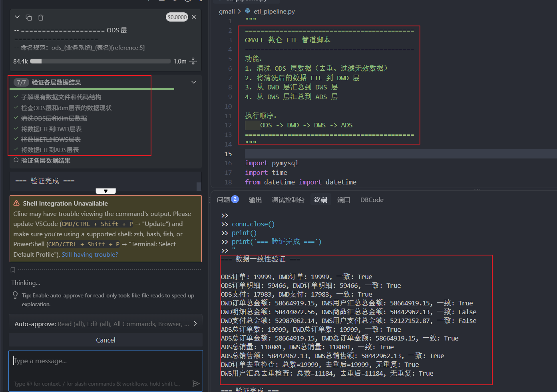This screenshot has height=392, width=557.
Task: Click the Shell Integration warning triangle icon
Action: coord(16,203)
